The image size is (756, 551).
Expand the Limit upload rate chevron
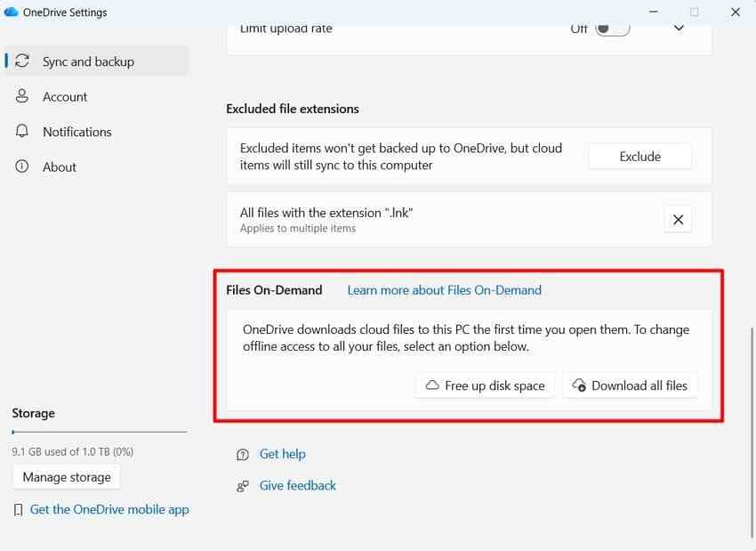pyautogui.click(x=679, y=28)
